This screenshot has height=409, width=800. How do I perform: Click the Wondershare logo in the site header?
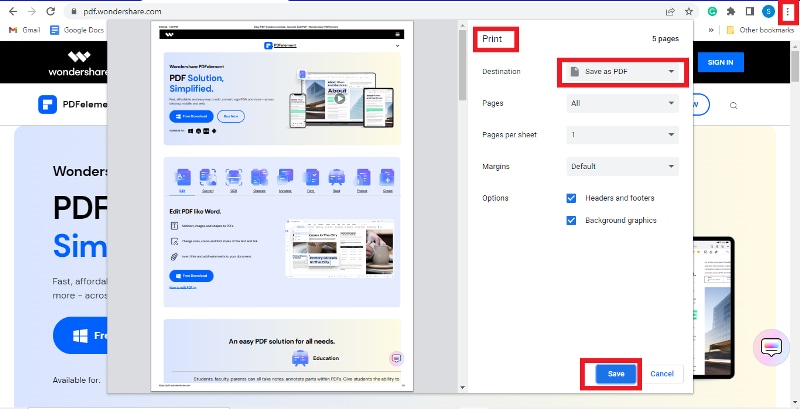pyautogui.click(x=79, y=64)
